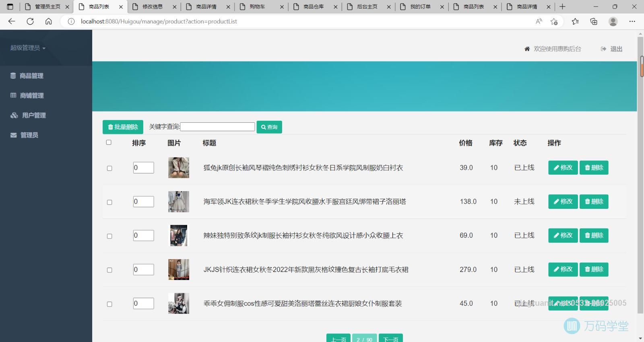
Task: Open thumbnail of 海军领JK连衣裙 product
Action: [x=179, y=202]
